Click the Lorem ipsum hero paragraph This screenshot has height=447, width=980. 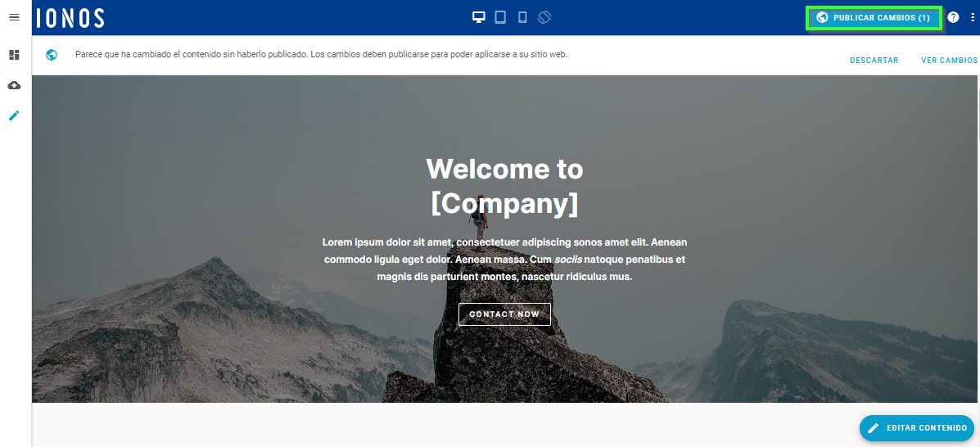point(504,260)
